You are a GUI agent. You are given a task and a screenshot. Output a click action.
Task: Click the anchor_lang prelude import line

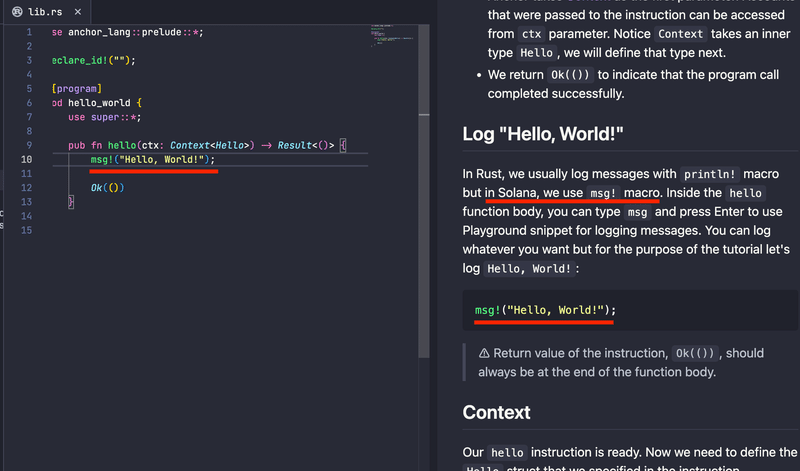[128, 32]
